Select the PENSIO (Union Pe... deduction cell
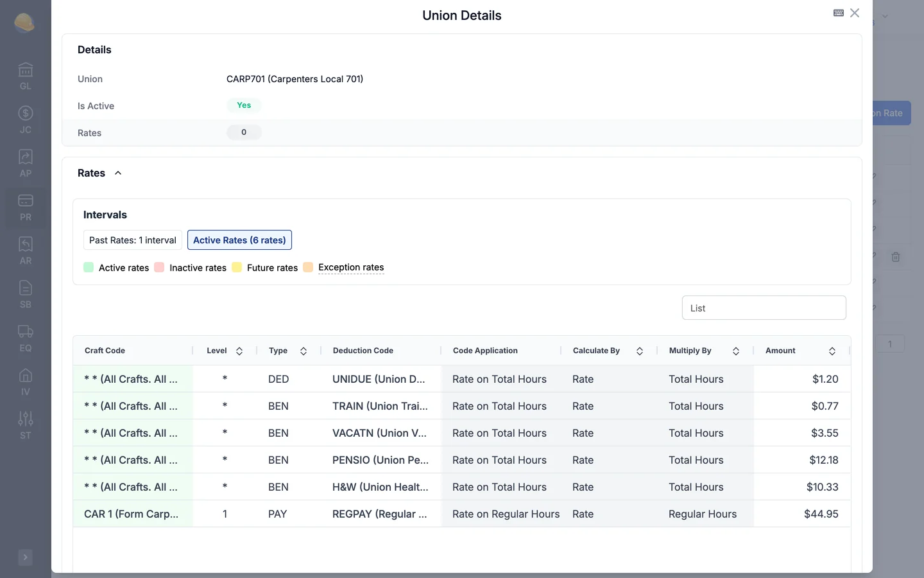The height and width of the screenshot is (578, 924). 381,460
